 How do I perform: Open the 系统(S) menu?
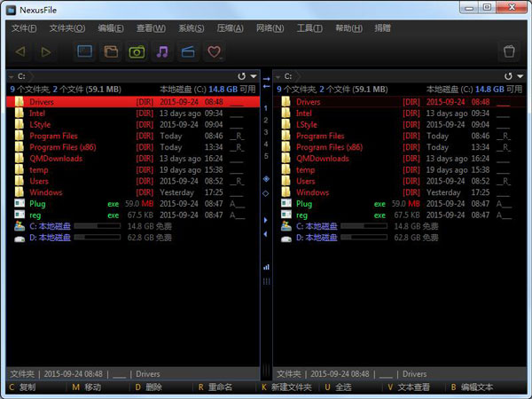[192, 28]
